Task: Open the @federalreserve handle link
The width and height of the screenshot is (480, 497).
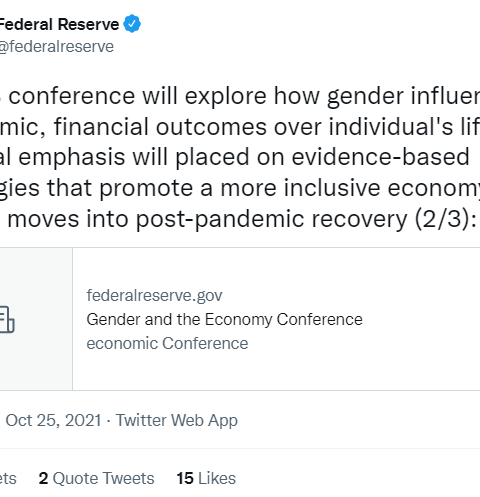Action: tap(57, 46)
